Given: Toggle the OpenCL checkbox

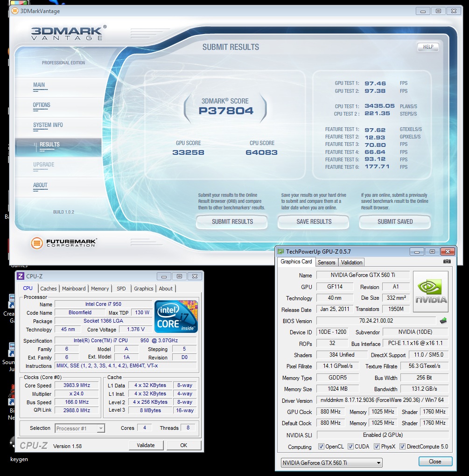Looking at the screenshot, I should (x=321, y=447).
